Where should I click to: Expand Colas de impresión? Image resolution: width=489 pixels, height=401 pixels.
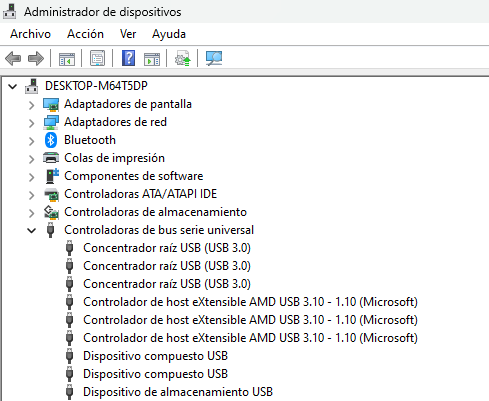pyautogui.click(x=31, y=159)
